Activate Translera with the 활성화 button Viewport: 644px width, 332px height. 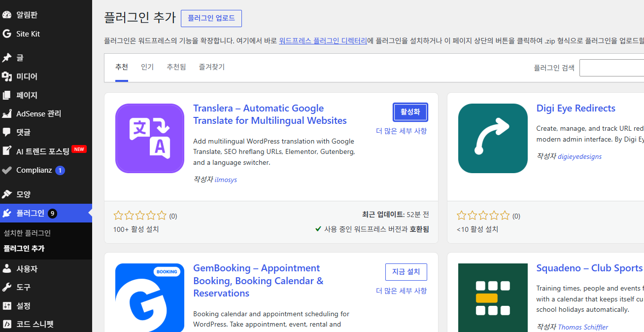410,112
